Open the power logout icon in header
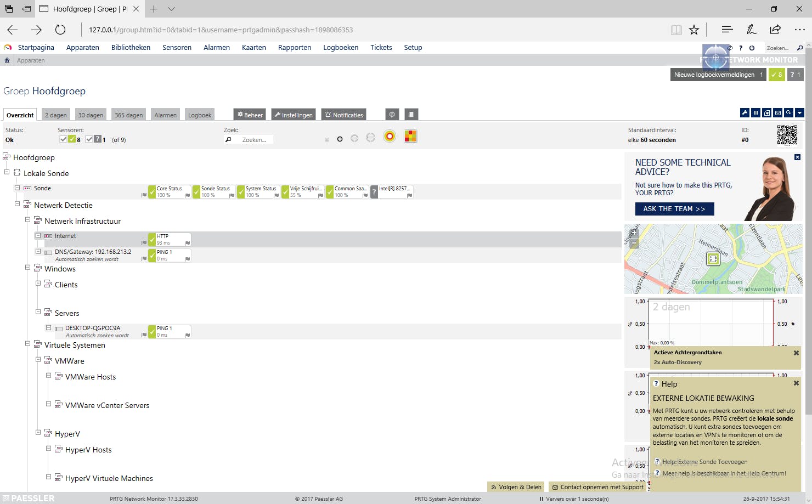812x504 pixels. click(x=752, y=48)
